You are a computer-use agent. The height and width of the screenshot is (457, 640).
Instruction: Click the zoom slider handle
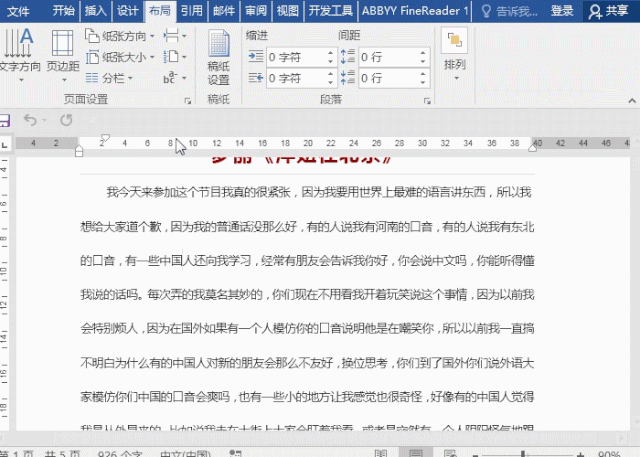[x=523, y=454]
